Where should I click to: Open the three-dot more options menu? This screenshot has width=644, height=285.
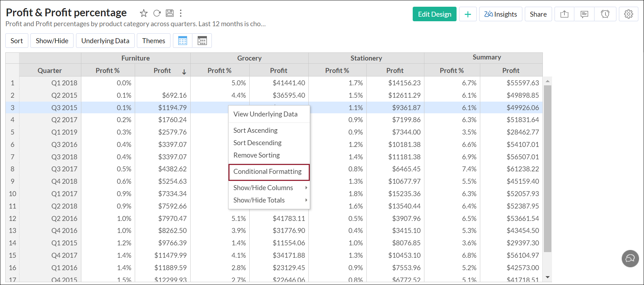pos(181,13)
